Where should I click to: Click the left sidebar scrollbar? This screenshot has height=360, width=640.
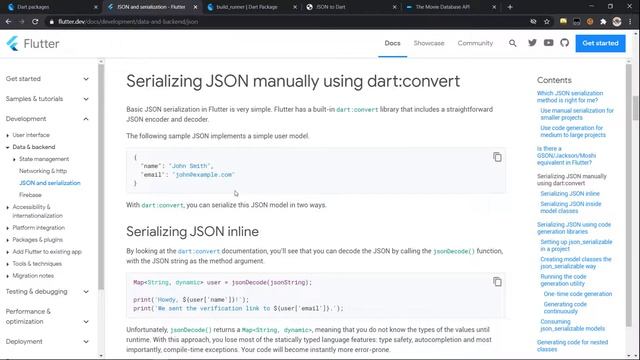click(101, 176)
